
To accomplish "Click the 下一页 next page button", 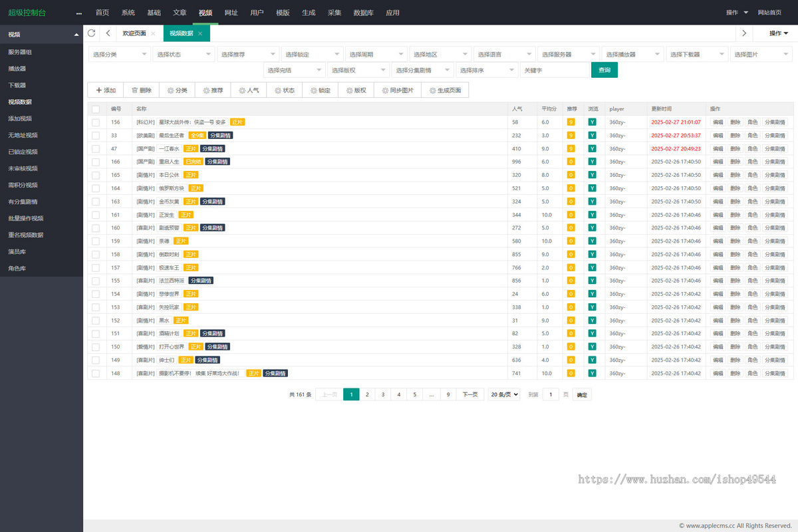I will tap(469, 394).
